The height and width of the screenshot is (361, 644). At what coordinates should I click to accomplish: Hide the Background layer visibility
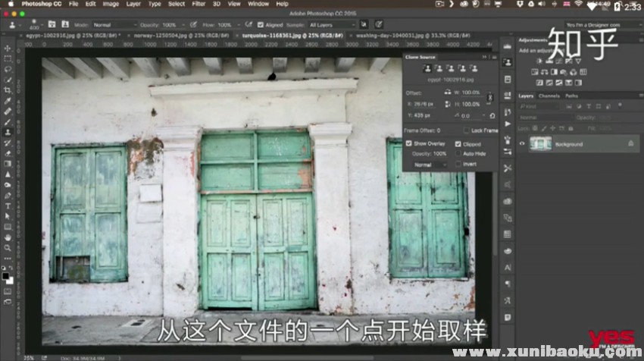[522, 143]
